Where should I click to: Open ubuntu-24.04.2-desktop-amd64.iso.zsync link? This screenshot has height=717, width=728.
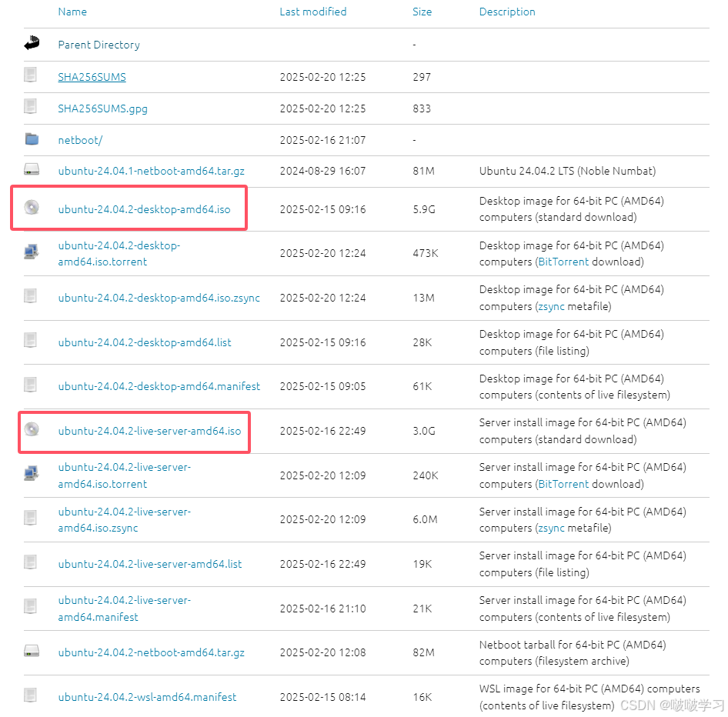coord(159,298)
